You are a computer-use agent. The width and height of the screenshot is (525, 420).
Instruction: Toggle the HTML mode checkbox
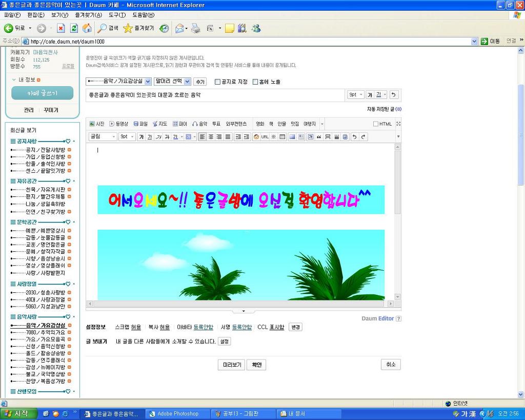pos(376,124)
